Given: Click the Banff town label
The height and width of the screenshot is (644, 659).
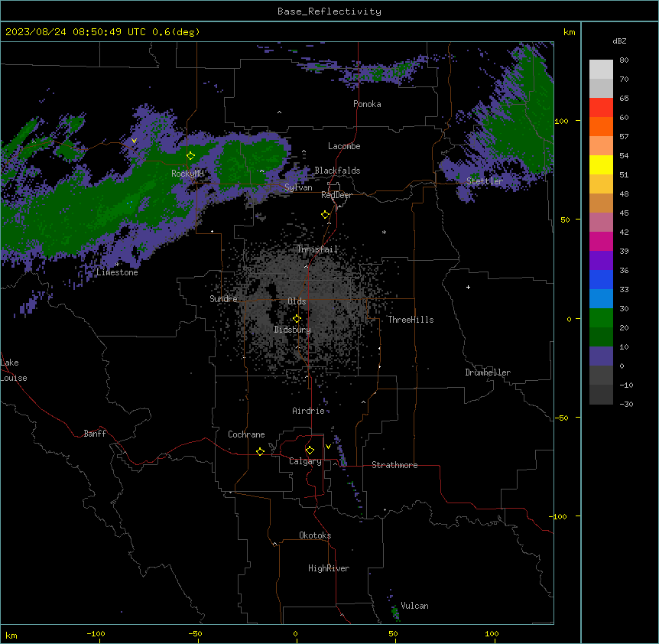Looking at the screenshot, I should pyautogui.click(x=95, y=434).
